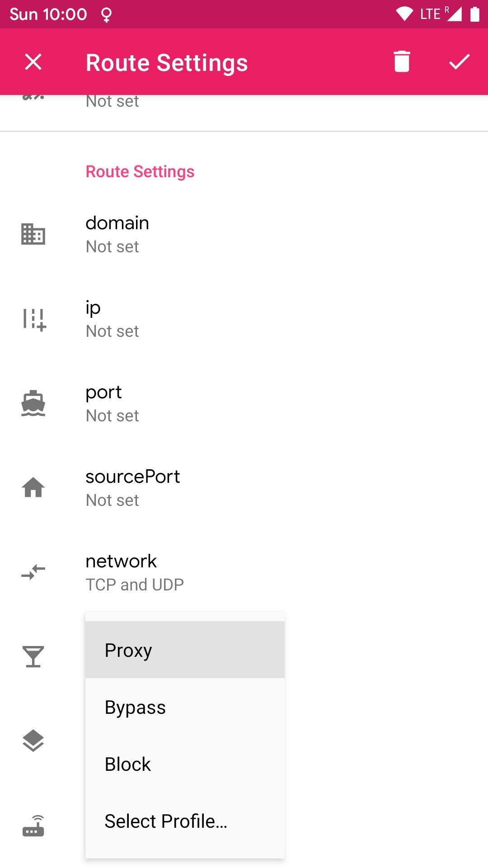Screen dimensions: 488x868
Task: Tap the stacked layers icon
Action: pyautogui.click(x=33, y=741)
